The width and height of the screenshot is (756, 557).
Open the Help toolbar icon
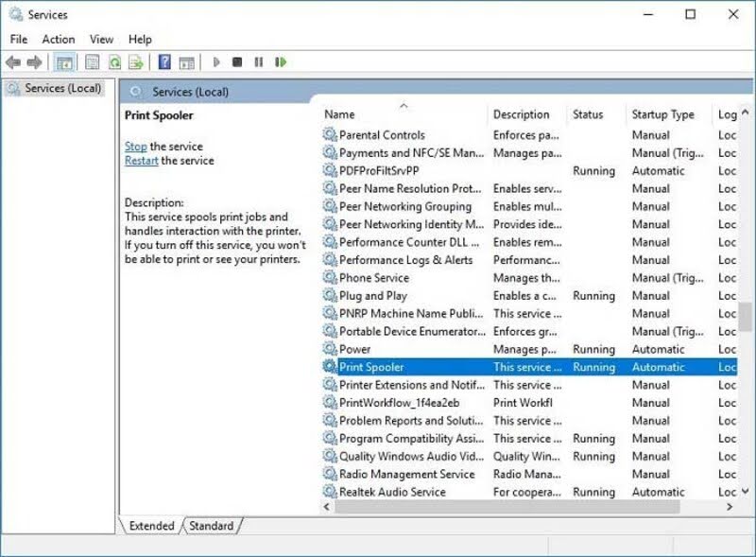pyautogui.click(x=164, y=62)
